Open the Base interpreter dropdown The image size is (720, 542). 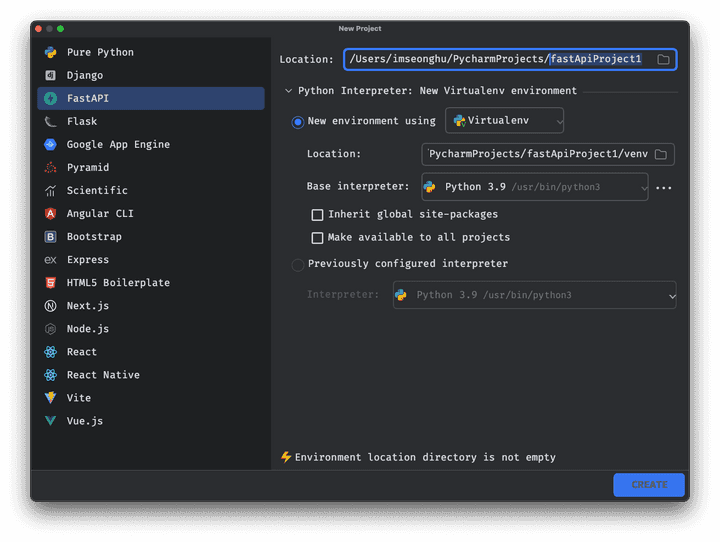(x=534, y=187)
